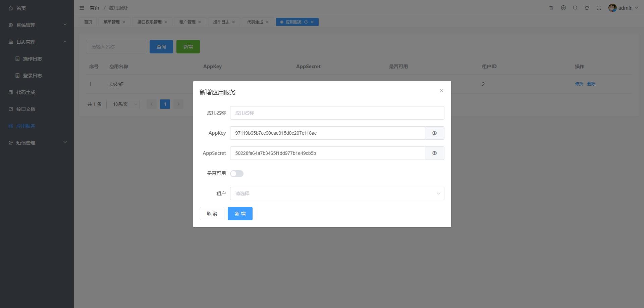Click the 皮皮虾 cell in table
This screenshot has height=308, width=644.
click(x=116, y=84)
